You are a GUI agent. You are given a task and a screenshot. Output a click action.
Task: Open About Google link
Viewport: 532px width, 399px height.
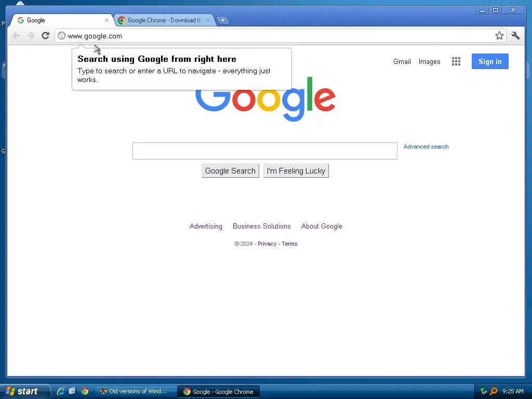coord(322,227)
